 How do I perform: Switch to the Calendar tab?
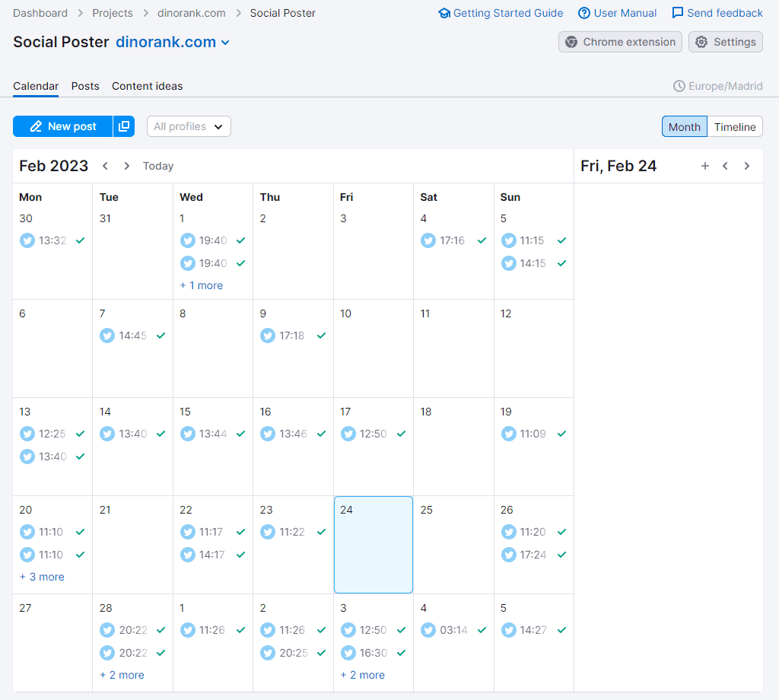coord(36,86)
